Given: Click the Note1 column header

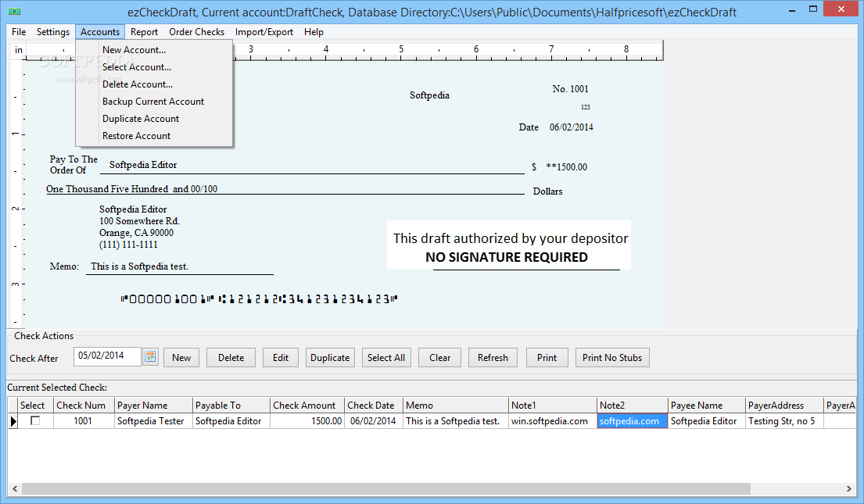Looking at the screenshot, I should [x=553, y=406].
